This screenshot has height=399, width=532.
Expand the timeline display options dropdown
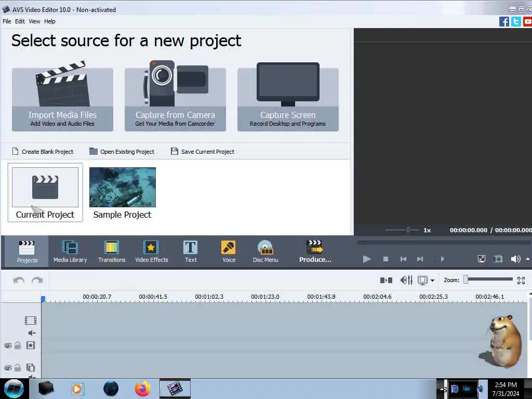pyautogui.click(x=432, y=281)
